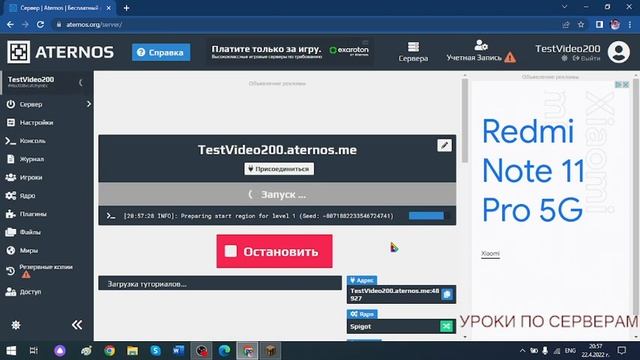
Task: Open Chrome side panel icon
Action: pyautogui.click(x=599, y=24)
